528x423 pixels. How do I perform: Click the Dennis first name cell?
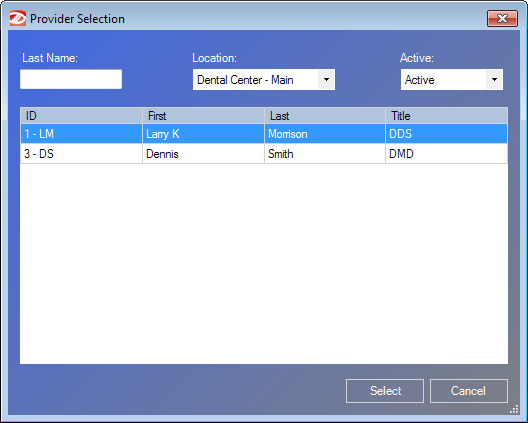[203, 154]
